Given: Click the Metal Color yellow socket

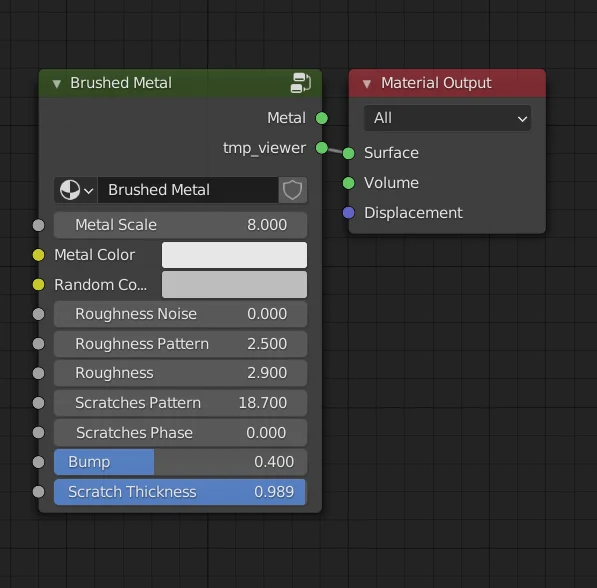Looking at the screenshot, I should pos(38,255).
